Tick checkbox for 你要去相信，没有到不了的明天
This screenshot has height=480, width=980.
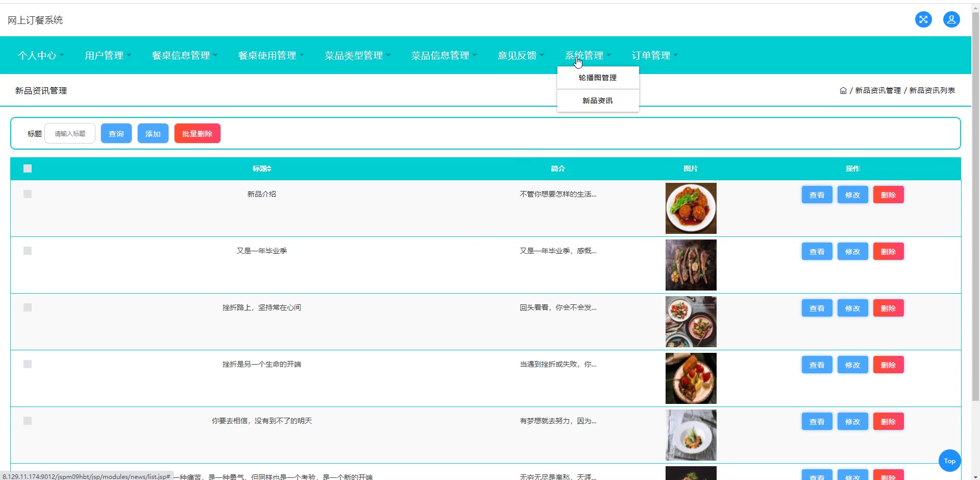click(x=28, y=421)
